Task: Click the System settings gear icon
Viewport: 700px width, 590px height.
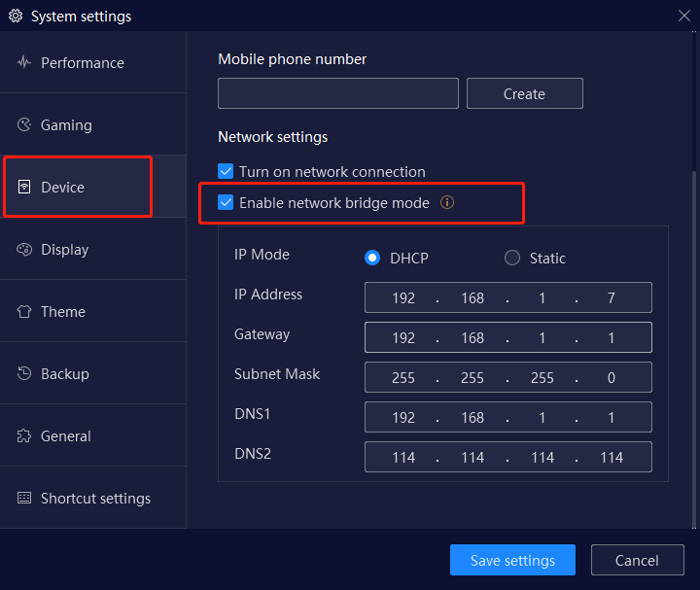Action: [x=16, y=17]
